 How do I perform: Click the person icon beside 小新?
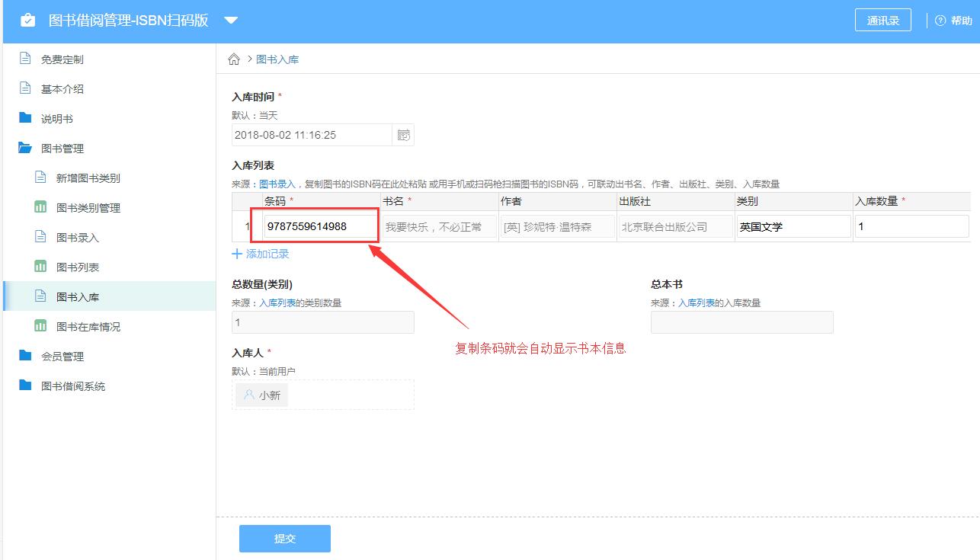[x=249, y=395]
